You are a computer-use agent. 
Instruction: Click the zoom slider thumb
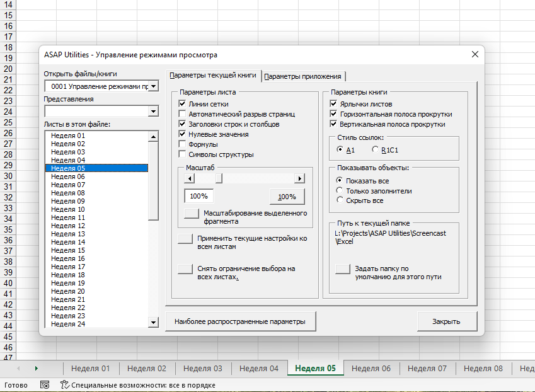(219, 178)
